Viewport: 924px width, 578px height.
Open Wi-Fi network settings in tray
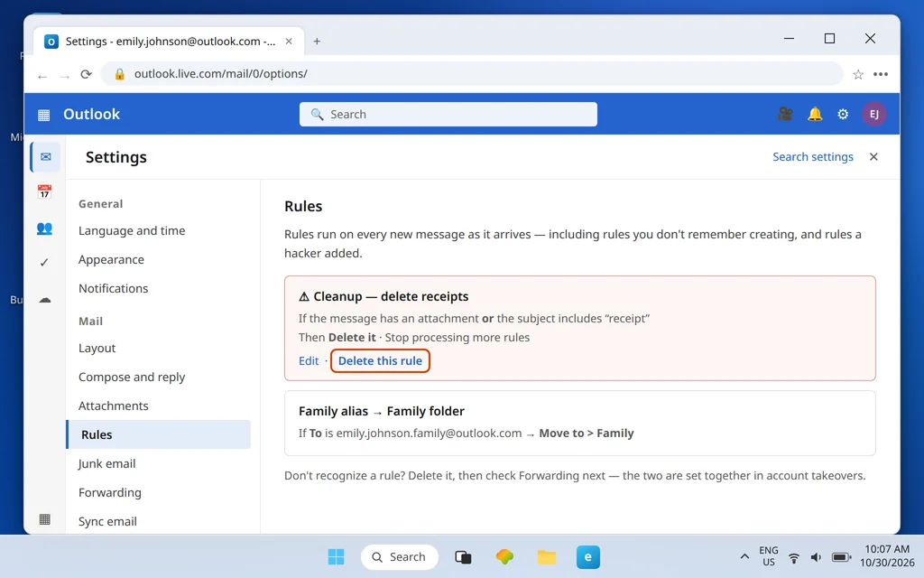point(794,557)
